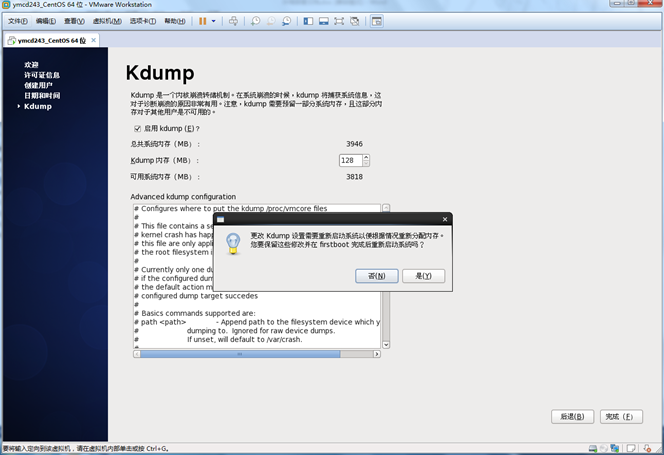Select 日期和时间 in the sidebar
This screenshot has height=455, width=664.
tap(42, 96)
